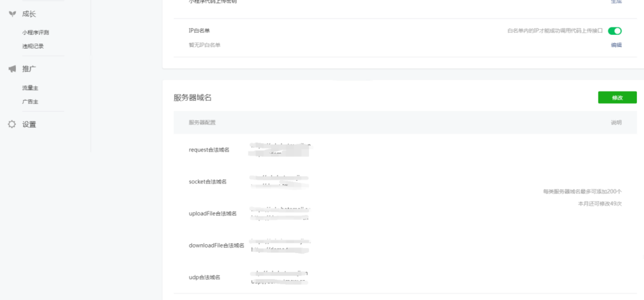Screen dimensions: 644x300
Task: Click the udp合法域名 label
Action: pyautogui.click(x=204, y=277)
